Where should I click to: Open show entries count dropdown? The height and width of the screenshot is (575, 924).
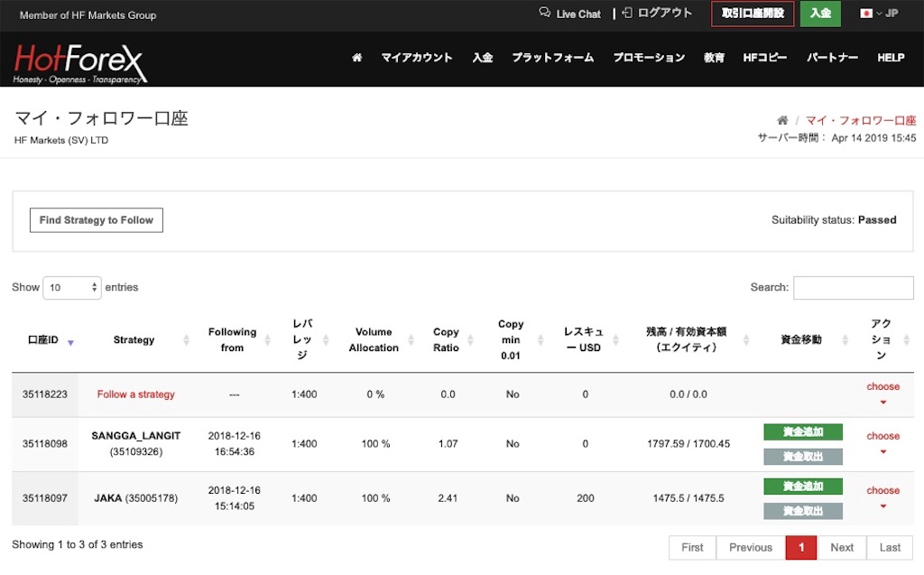(72, 288)
